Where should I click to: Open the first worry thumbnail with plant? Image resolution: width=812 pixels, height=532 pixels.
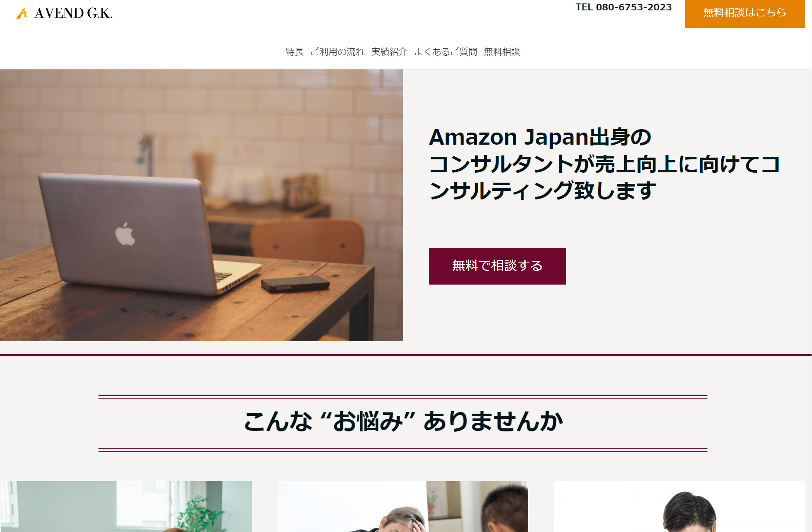point(126,507)
